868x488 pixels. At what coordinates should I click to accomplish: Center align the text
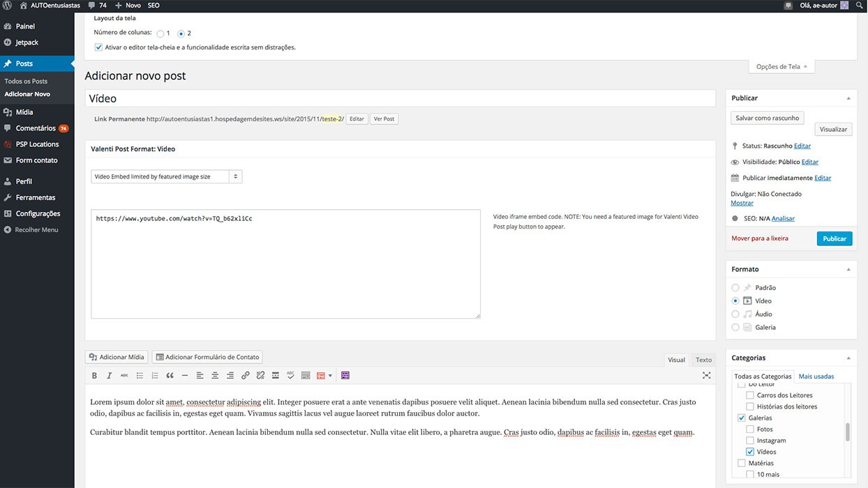coord(215,376)
